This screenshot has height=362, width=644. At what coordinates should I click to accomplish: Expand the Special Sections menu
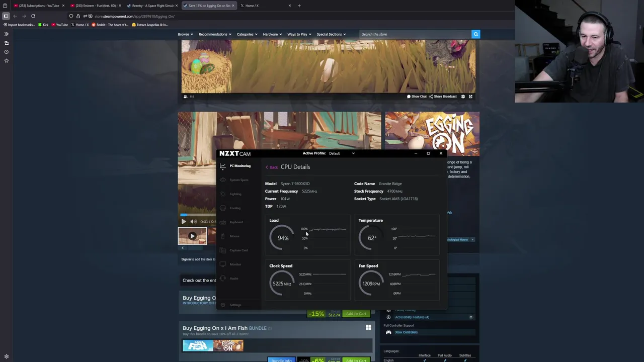point(331,34)
